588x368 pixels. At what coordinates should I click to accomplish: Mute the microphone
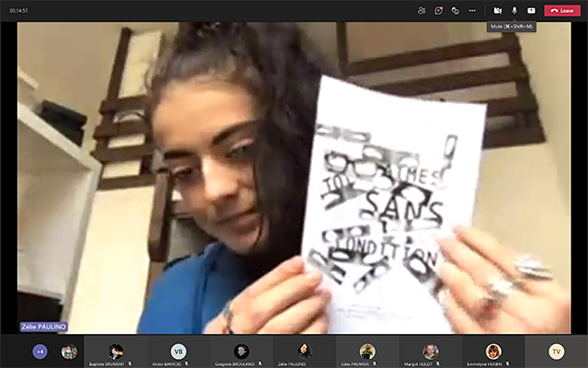pyautogui.click(x=514, y=10)
